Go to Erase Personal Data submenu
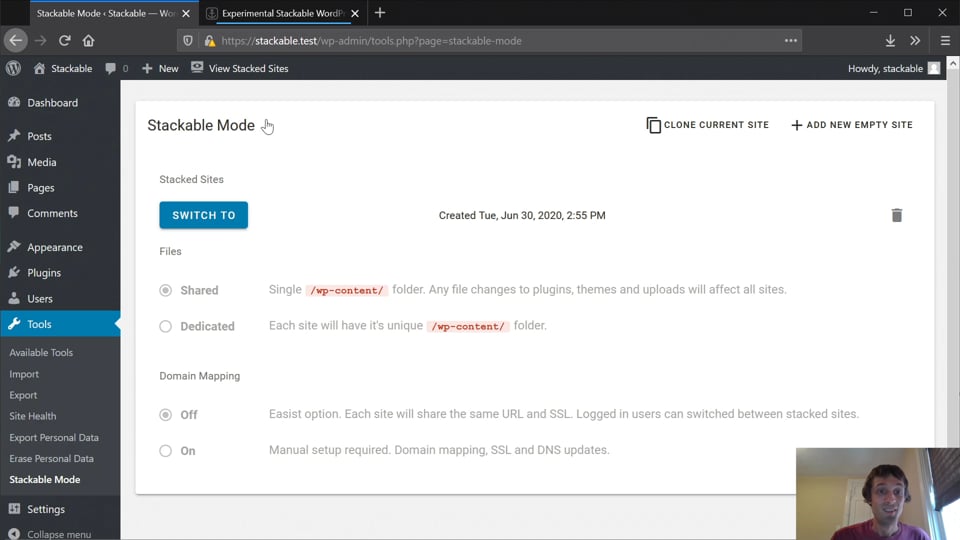This screenshot has height=540, width=960. (x=51, y=459)
